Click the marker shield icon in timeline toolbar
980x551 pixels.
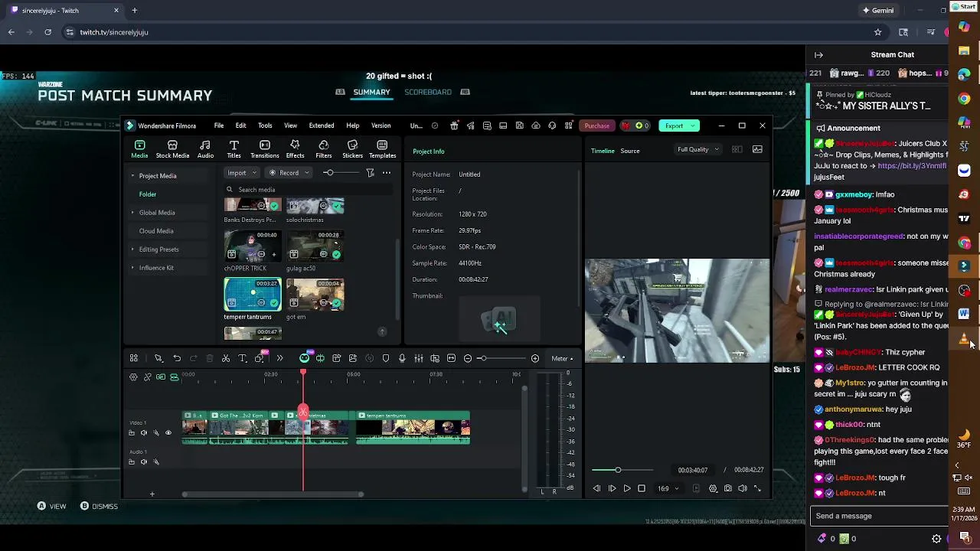click(386, 358)
